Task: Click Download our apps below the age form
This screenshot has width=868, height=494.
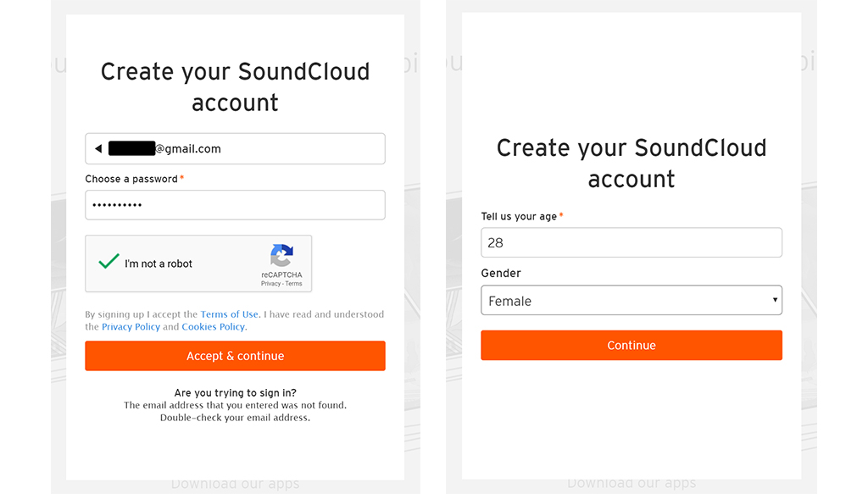Action: (632, 484)
